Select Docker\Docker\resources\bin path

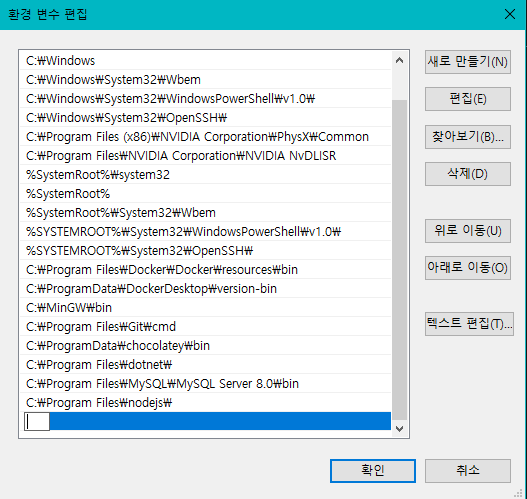click(205, 269)
